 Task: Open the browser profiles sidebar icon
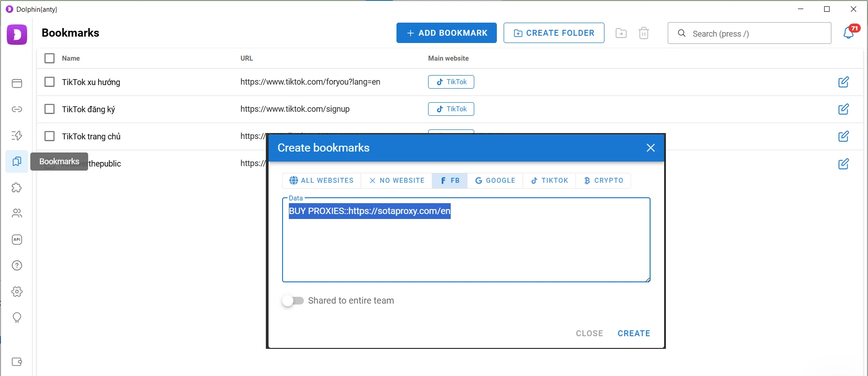click(17, 83)
